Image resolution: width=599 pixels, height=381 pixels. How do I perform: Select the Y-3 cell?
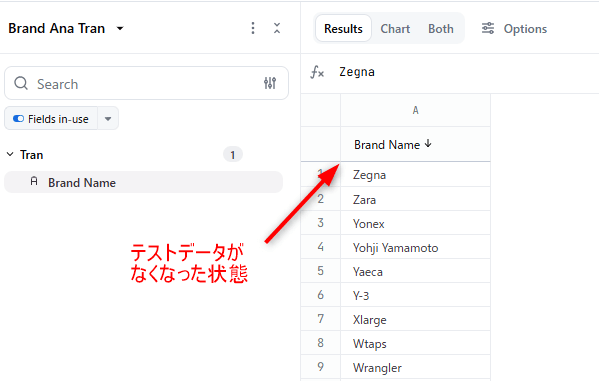[x=415, y=295]
